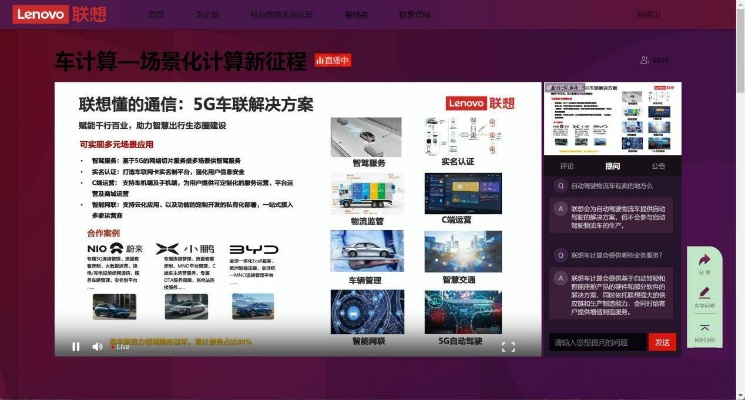Select the 提问 tab
745x400 pixels.
[612, 166]
